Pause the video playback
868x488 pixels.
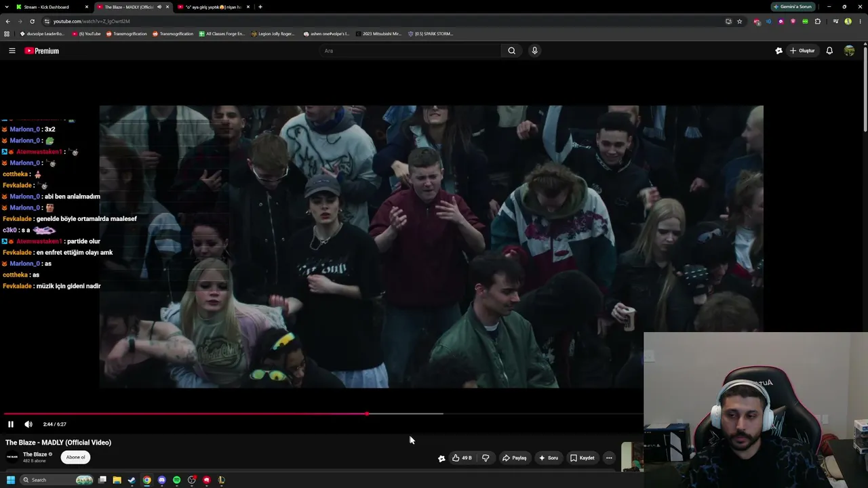pyautogui.click(x=11, y=424)
